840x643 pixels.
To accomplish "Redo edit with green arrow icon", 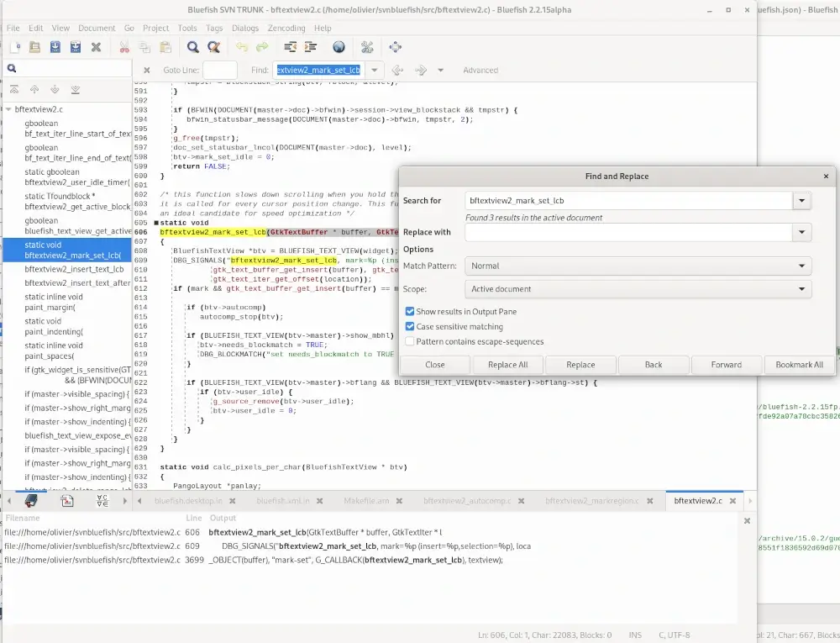I will 262,47.
